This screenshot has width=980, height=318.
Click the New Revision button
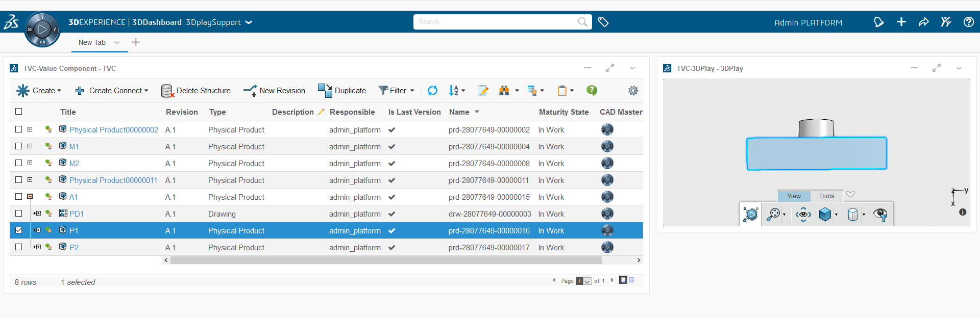point(275,91)
